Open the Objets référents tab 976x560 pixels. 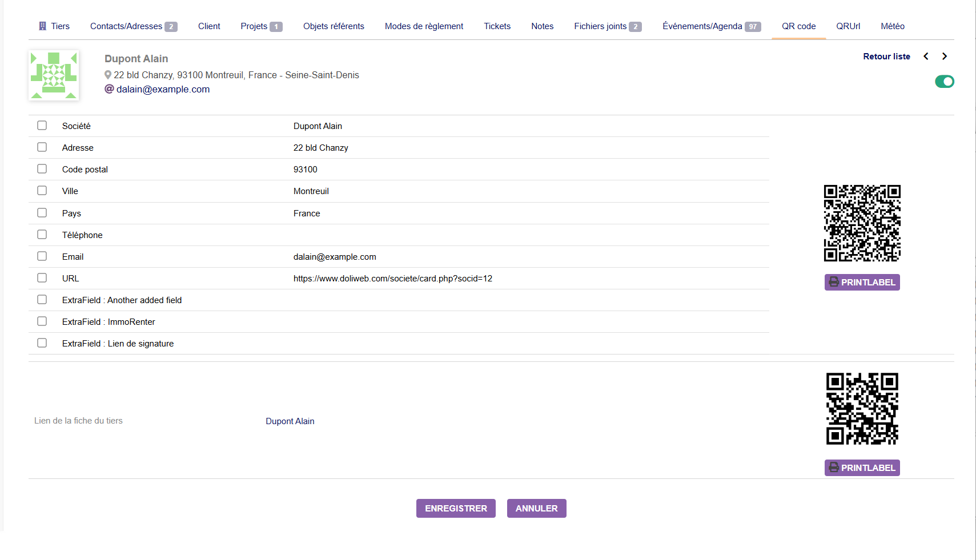tap(334, 26)
